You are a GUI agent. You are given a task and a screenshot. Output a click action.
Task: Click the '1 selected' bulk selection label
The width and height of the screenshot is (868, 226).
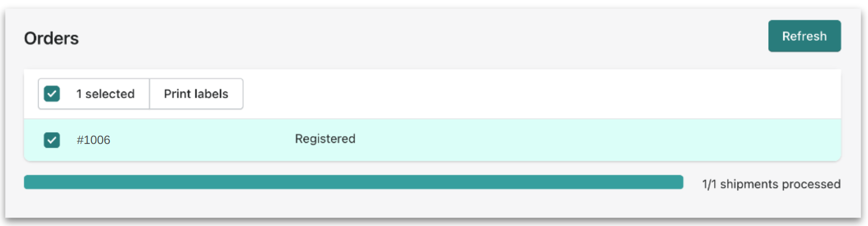pos(105,94)
